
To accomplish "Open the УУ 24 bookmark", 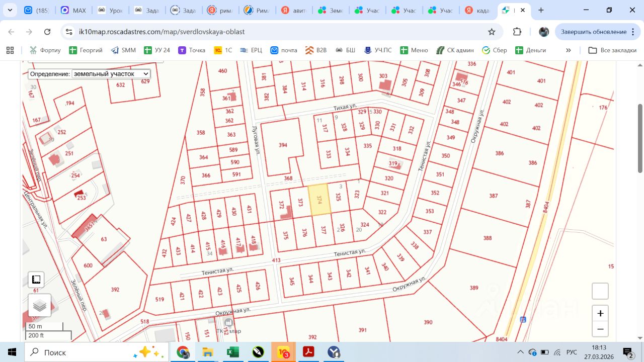I will [157, 50].
